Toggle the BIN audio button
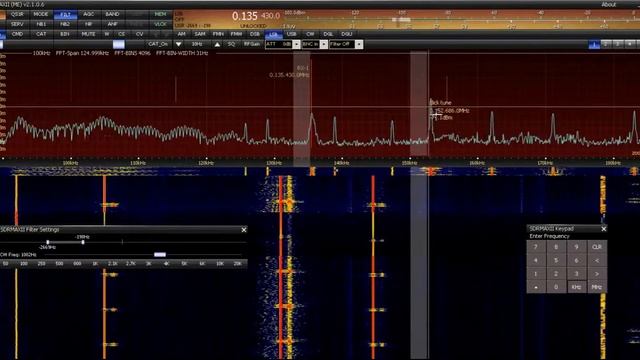The width and height of the screenshot is (640, 360). [65, 34]
